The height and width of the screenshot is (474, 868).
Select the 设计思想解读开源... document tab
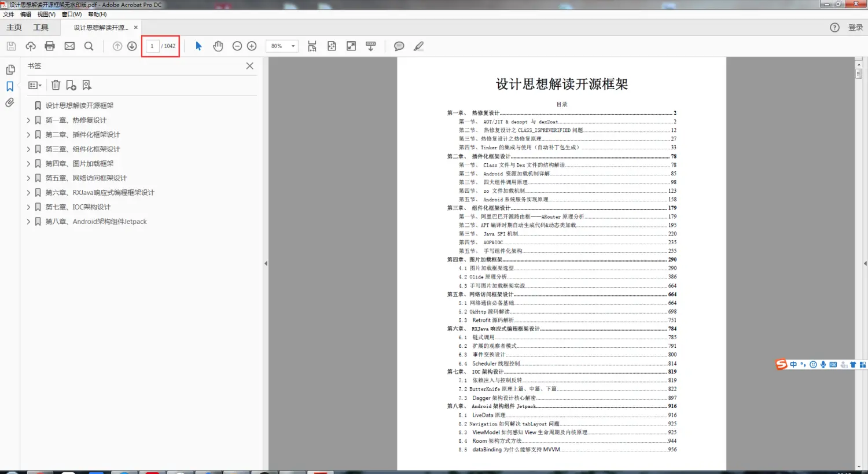(x=101, y=27)
